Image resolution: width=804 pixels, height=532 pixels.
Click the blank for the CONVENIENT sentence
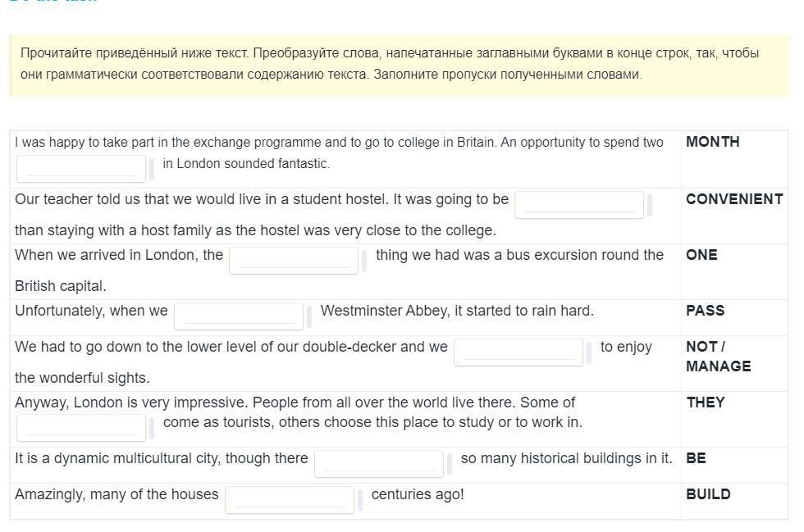(579, 204)
